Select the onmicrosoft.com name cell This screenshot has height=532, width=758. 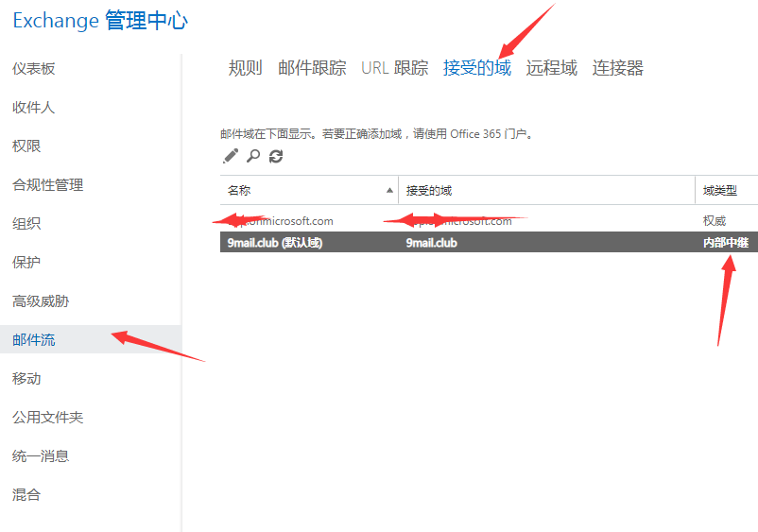coord(281,221)
